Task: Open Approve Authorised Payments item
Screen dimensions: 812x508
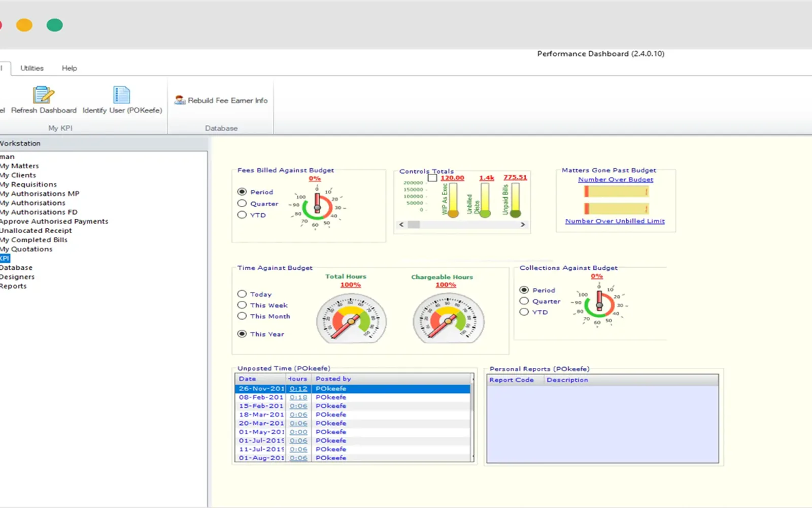Action: pyautogui.click(x=54, y=221)
